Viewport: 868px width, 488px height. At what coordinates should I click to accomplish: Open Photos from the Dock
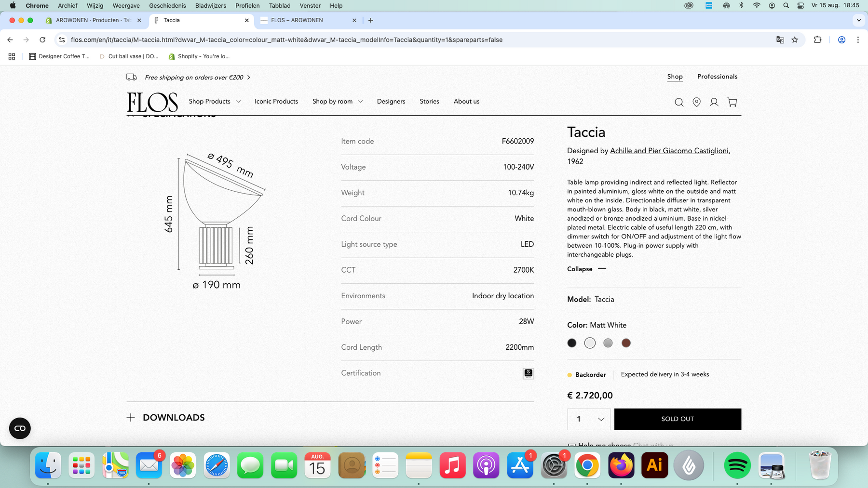coord(183,465)
